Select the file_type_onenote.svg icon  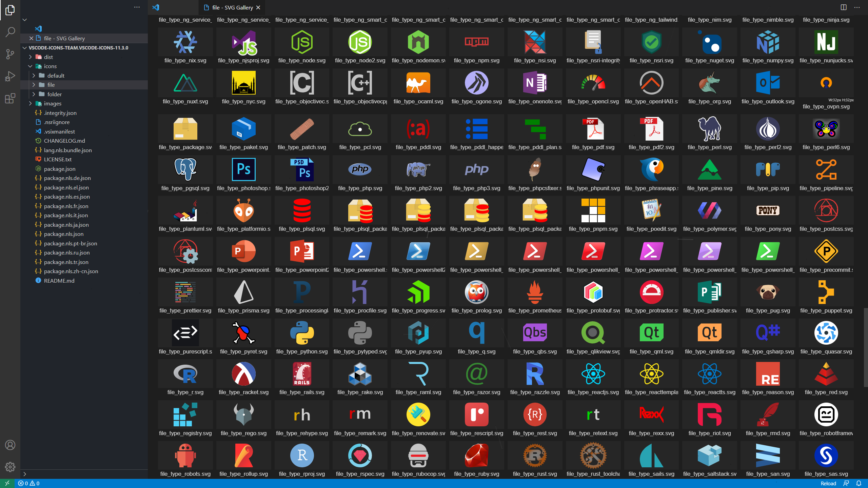[x=535, y=83]
